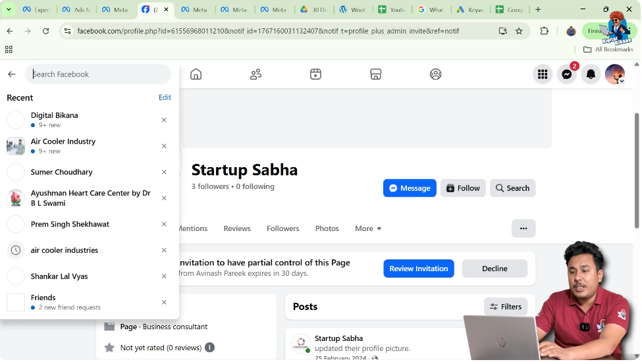Open the three-dots page options

[523, 229]
